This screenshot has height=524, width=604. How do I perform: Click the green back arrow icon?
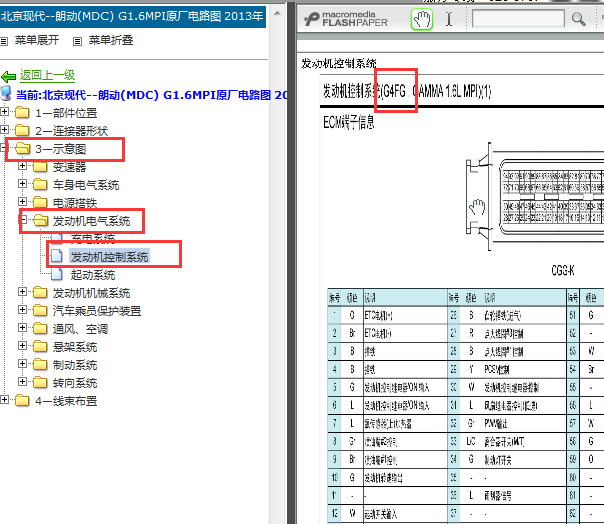point(8,76)
